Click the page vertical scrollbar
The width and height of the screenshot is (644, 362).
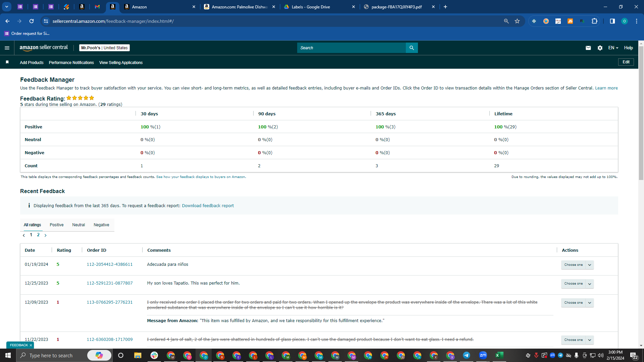point(641,113)
